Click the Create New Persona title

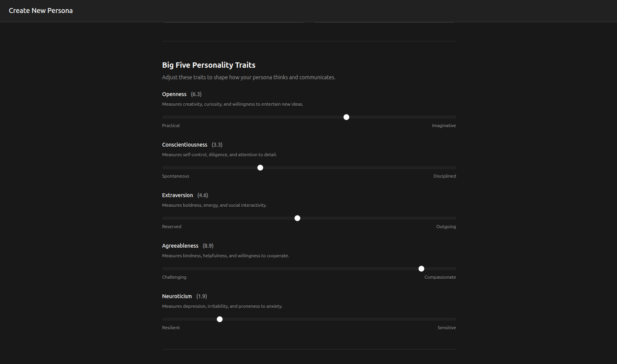click(x=41, y=10)
